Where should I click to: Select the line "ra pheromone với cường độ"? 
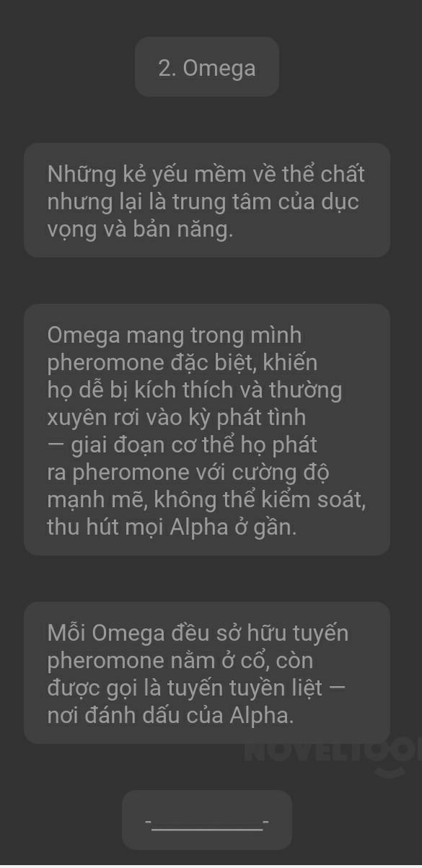(x=188, y=472)
